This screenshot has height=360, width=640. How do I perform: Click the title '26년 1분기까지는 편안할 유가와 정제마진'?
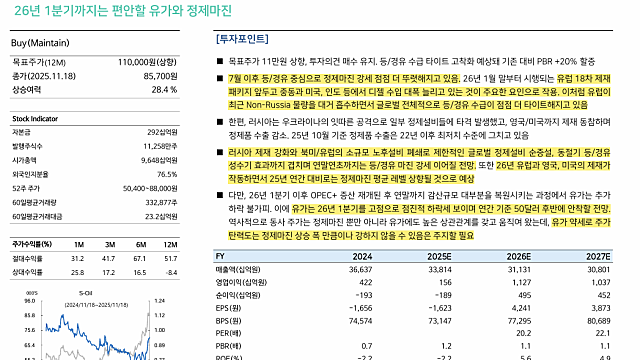coord(123,10)
